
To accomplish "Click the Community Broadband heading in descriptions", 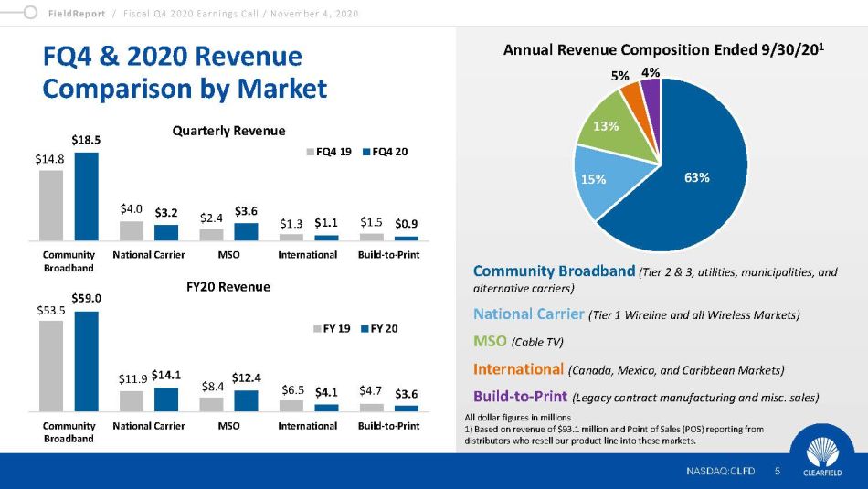I will point(554,271).
